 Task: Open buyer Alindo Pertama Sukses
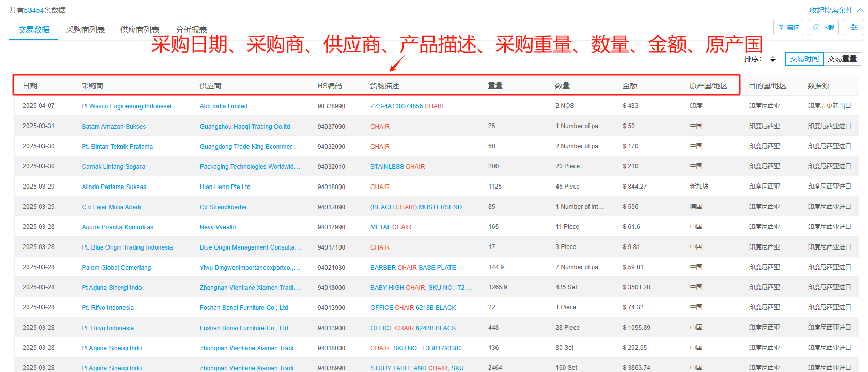(x=114, y=187)
